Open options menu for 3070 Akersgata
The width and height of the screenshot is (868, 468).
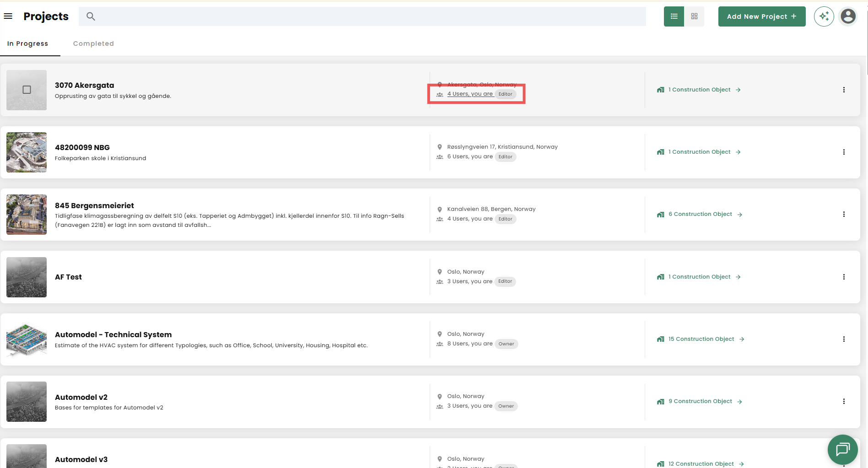[x=844, y=90]
